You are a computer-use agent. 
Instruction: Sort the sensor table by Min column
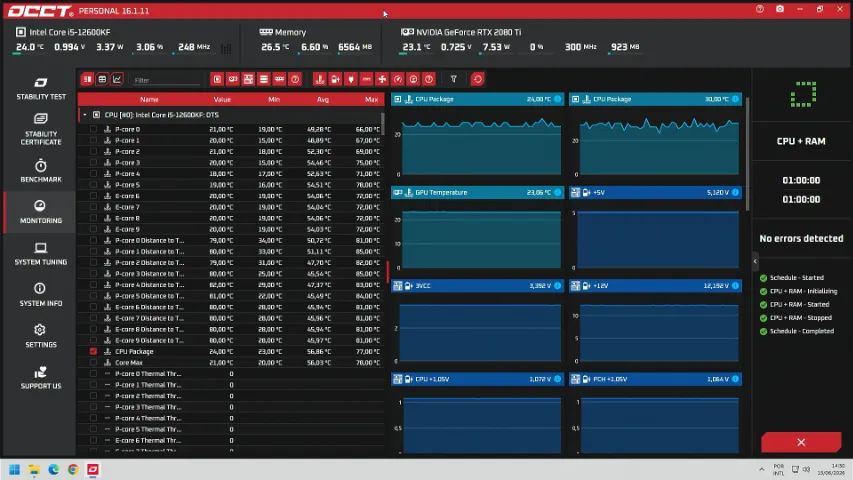point(274,100)
